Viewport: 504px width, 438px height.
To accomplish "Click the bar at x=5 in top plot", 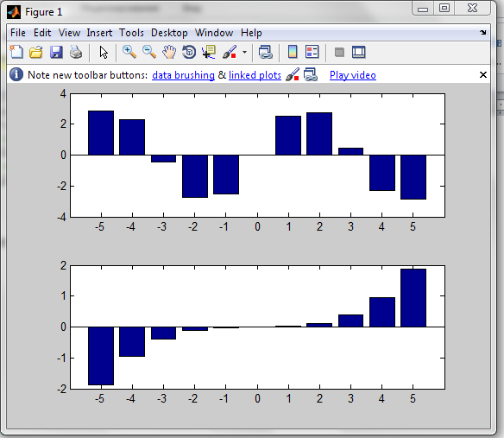I will 413,177.
